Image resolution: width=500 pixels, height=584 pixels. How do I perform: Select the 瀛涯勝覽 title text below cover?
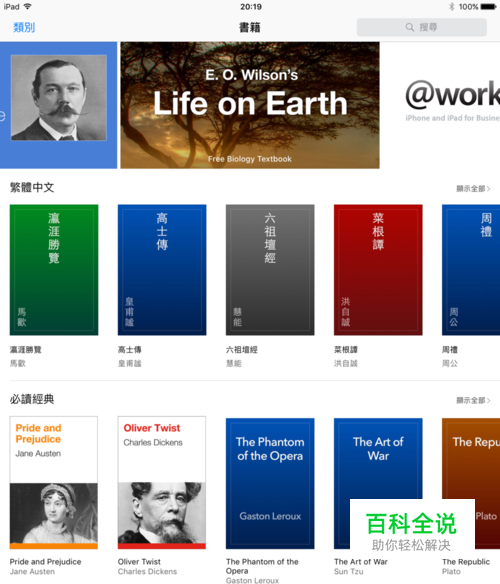(25, 350)
